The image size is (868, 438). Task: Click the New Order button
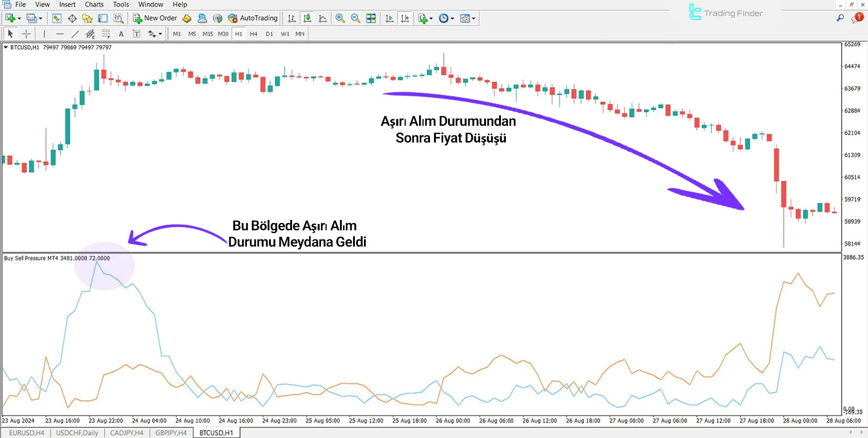(x=155, y=18)
